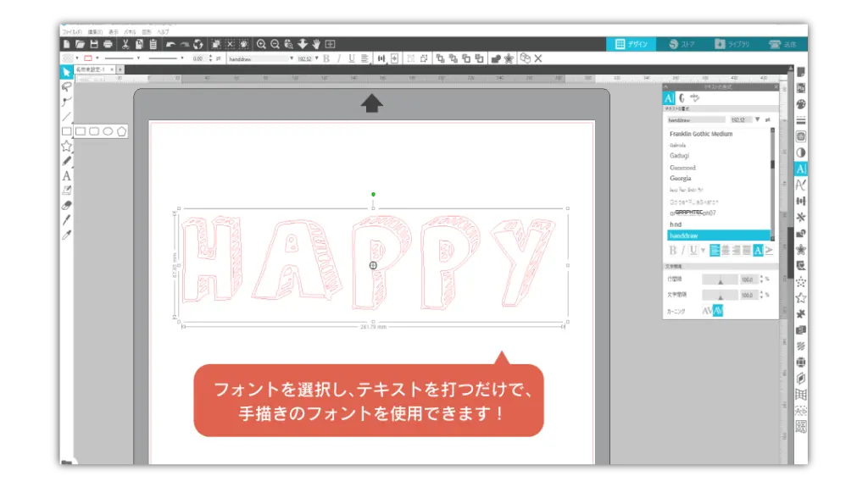Toggle Bold in the text style panel
868x498 pixels.
(x=674, y=250)
